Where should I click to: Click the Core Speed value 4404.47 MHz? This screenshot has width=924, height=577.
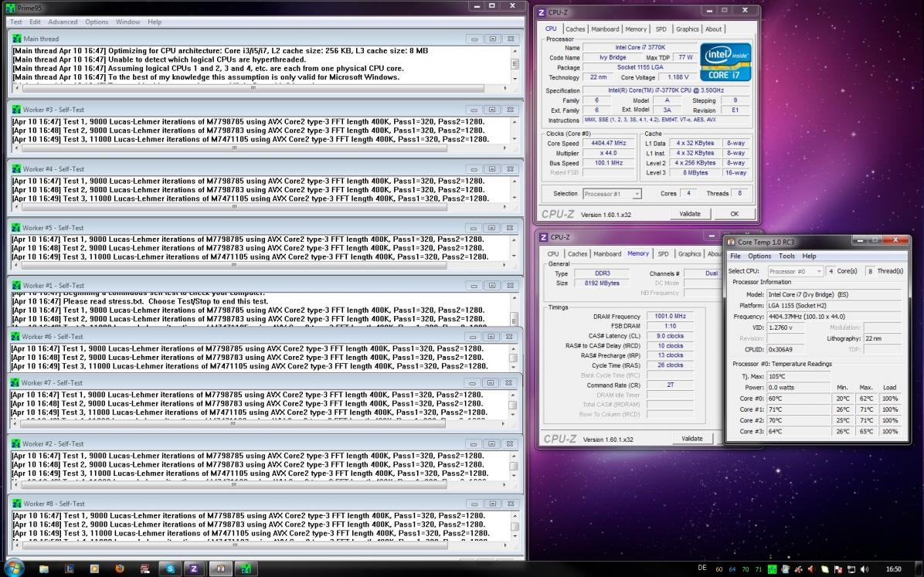(x=610, y=143)
